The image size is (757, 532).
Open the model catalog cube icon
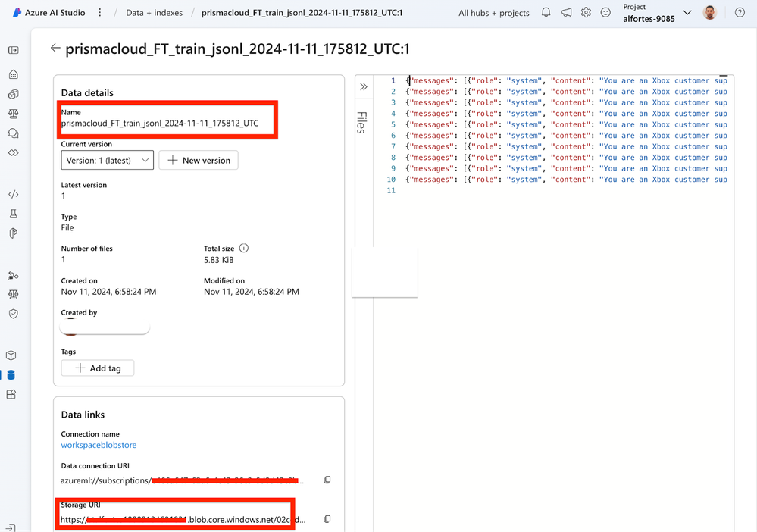coord(14,94)
